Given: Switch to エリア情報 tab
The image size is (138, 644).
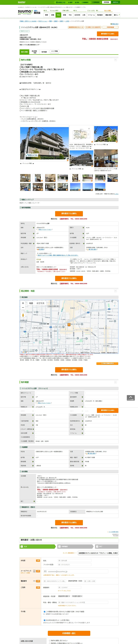Looking at the screenshot, I should [54, 51].
